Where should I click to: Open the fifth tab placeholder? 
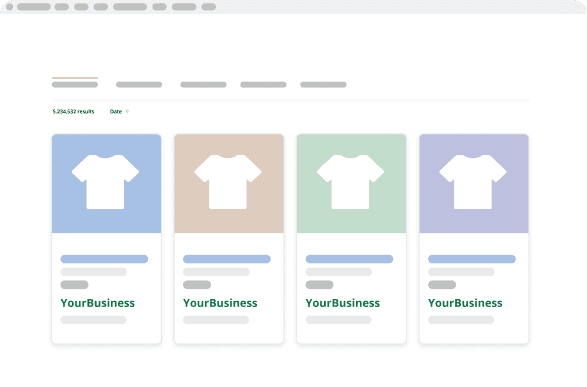[323, 85]
